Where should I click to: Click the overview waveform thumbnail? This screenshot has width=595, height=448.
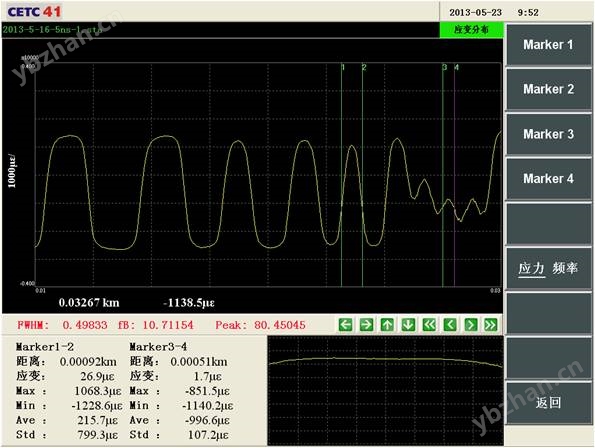tap(386, 390)
